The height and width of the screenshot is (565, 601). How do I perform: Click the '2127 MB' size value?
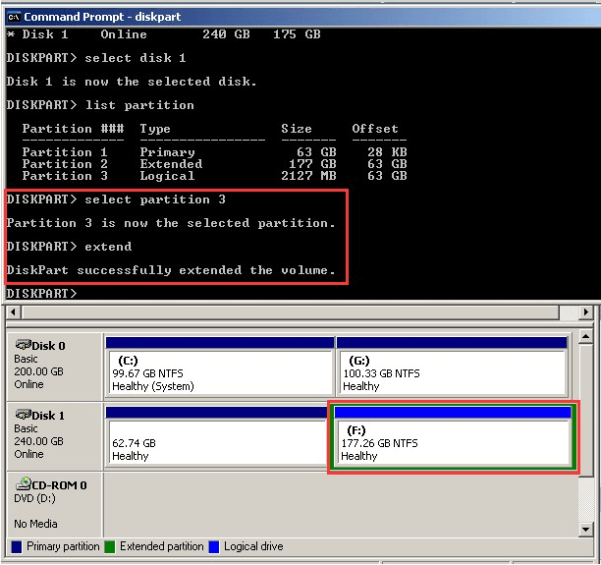(309, 176)
